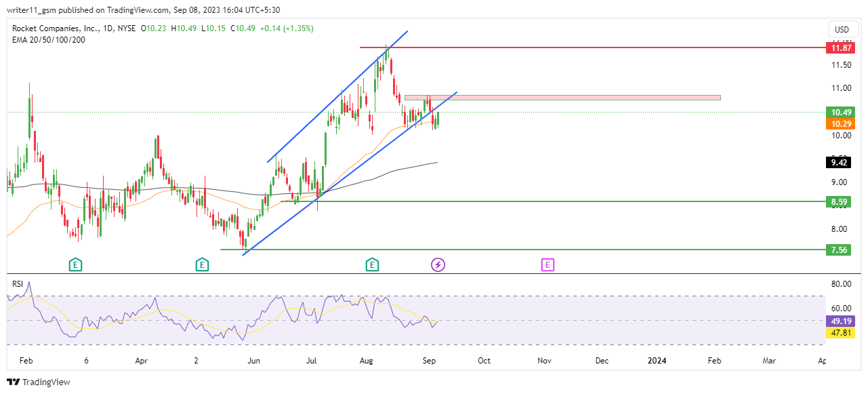Image resolution: width=868 pixels, height=394 pixels.
Task: Click the Jul label on time axis
Action: tap(311, 361)
